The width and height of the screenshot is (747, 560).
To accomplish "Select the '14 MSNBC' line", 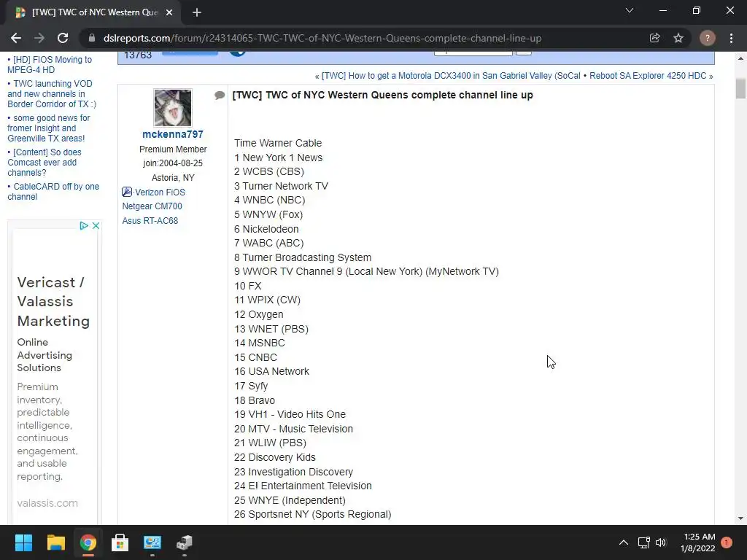I will pyautogui.click(x=260, y=343).
